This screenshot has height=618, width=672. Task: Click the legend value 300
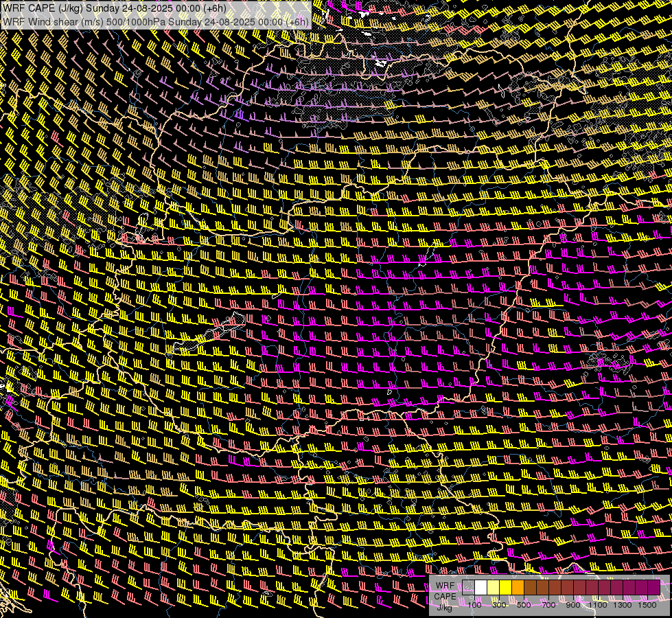click(x=499, y=605)
